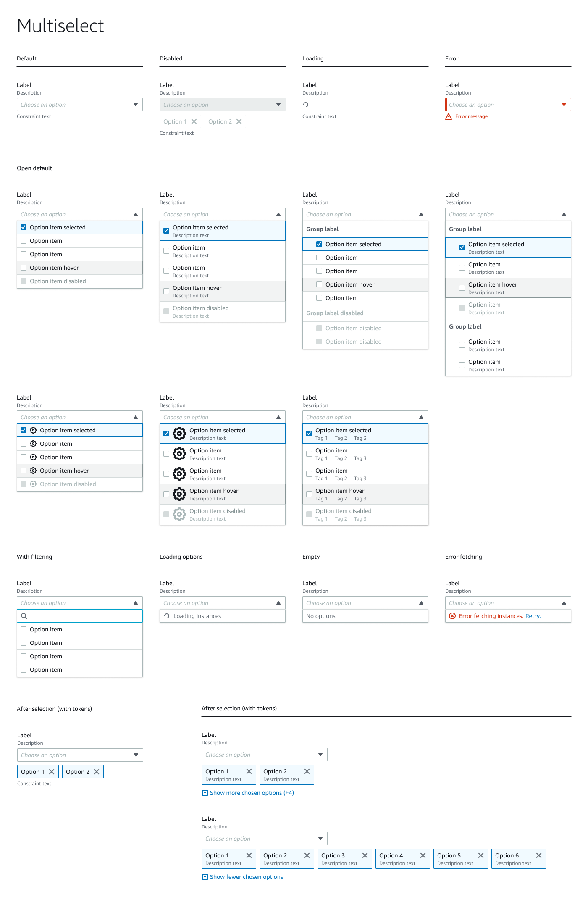Click the spinner beside Loading instances

[167, 616]
